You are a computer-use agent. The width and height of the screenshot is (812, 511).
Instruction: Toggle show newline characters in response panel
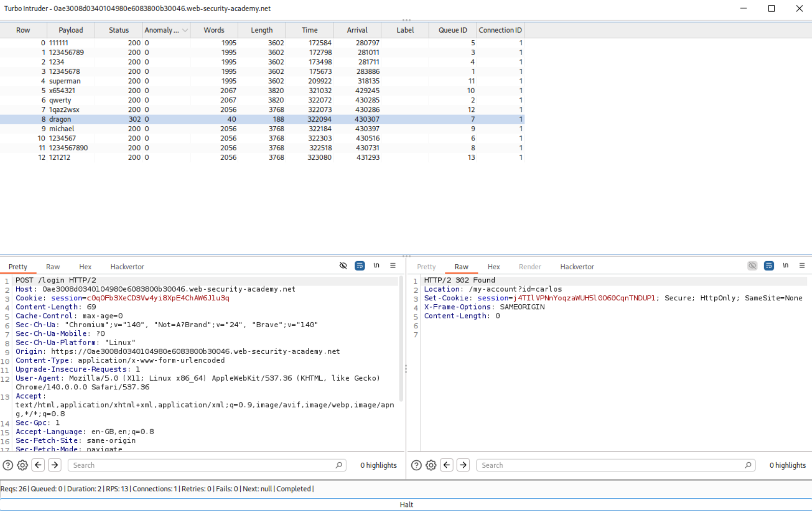click(786, 266)
